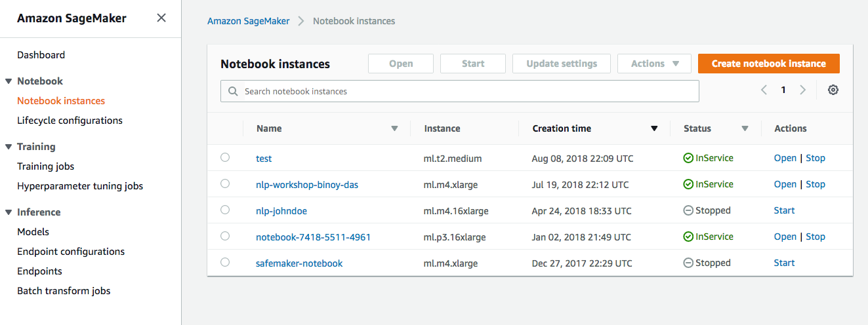
Task: Open the test notebook link
Action: click(264, 159)
